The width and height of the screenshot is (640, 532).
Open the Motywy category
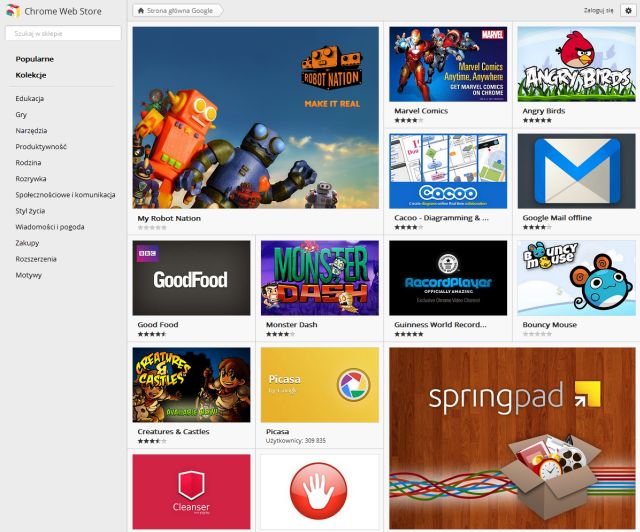coord(29,275)
